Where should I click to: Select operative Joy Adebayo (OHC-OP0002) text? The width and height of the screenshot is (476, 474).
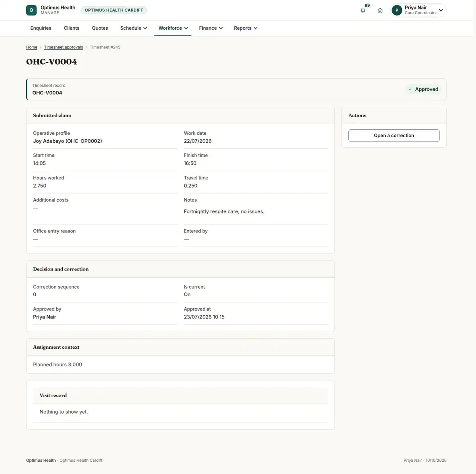click(x=67, y=141)
